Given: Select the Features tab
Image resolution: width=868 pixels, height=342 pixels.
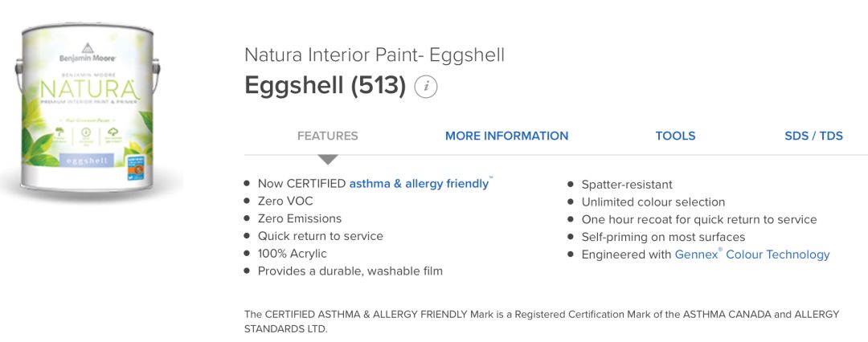Looking at the screenshot, I should coord(328,136).
